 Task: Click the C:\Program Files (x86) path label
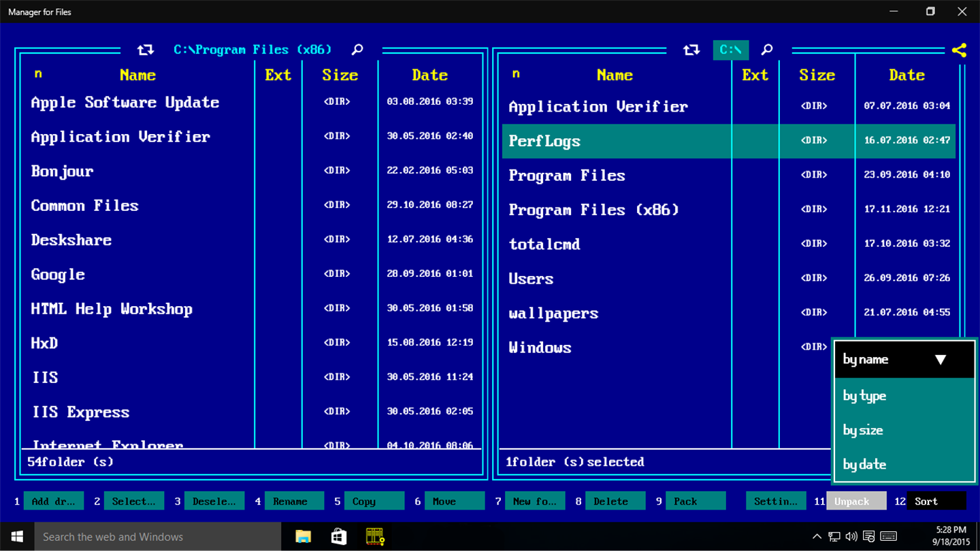[x=252, y=50]
